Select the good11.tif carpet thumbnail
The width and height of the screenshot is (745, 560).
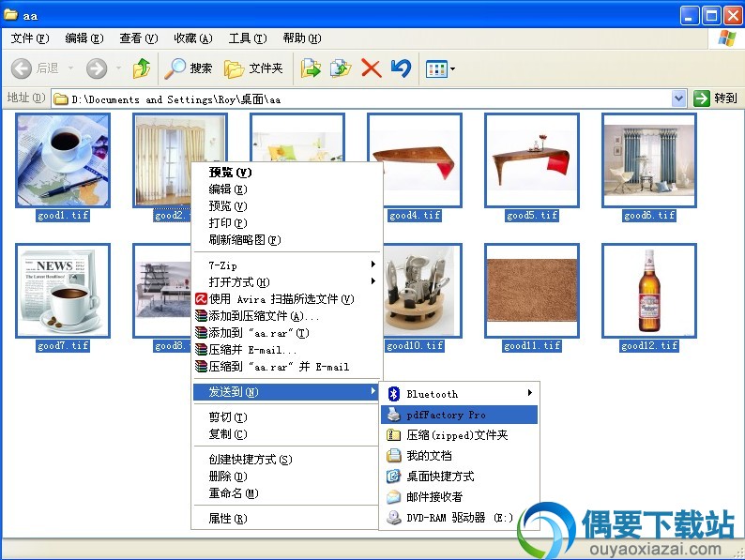(532, 291)
